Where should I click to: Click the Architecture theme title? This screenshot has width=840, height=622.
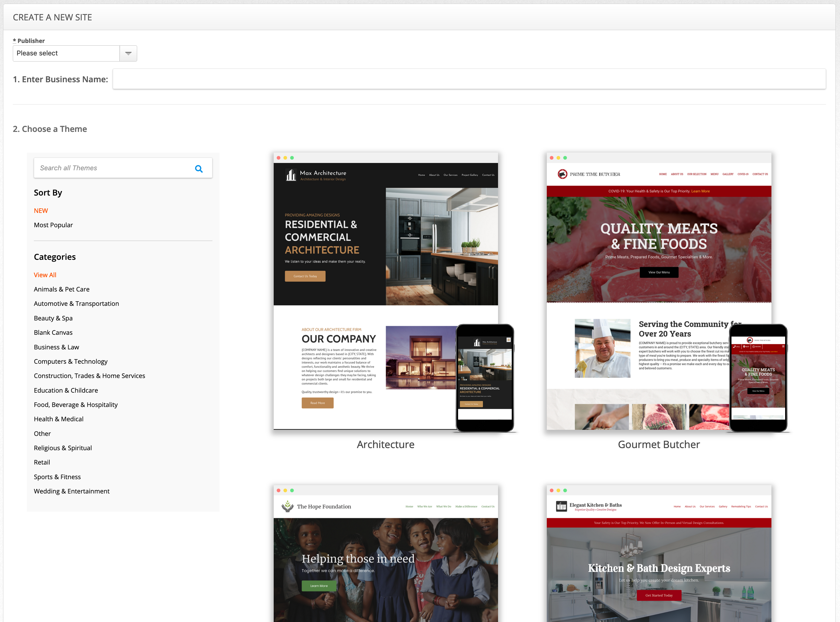pyautogui.click(x=385, y=445)
